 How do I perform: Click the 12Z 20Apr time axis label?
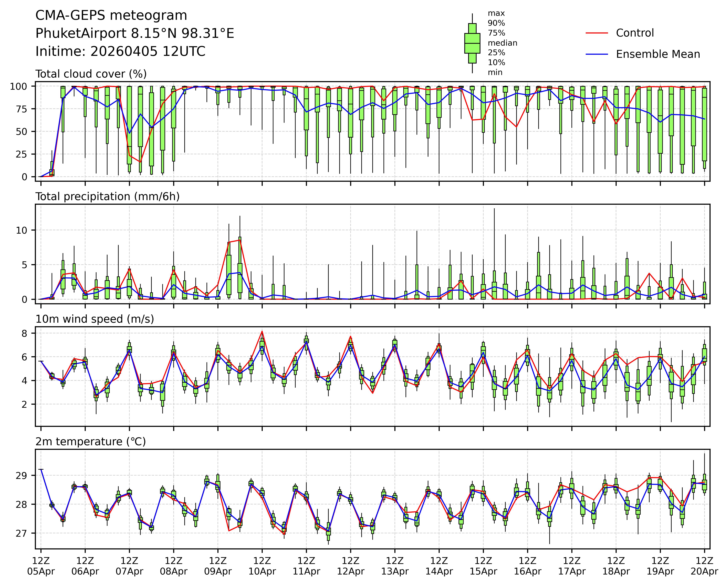(704, 566)
